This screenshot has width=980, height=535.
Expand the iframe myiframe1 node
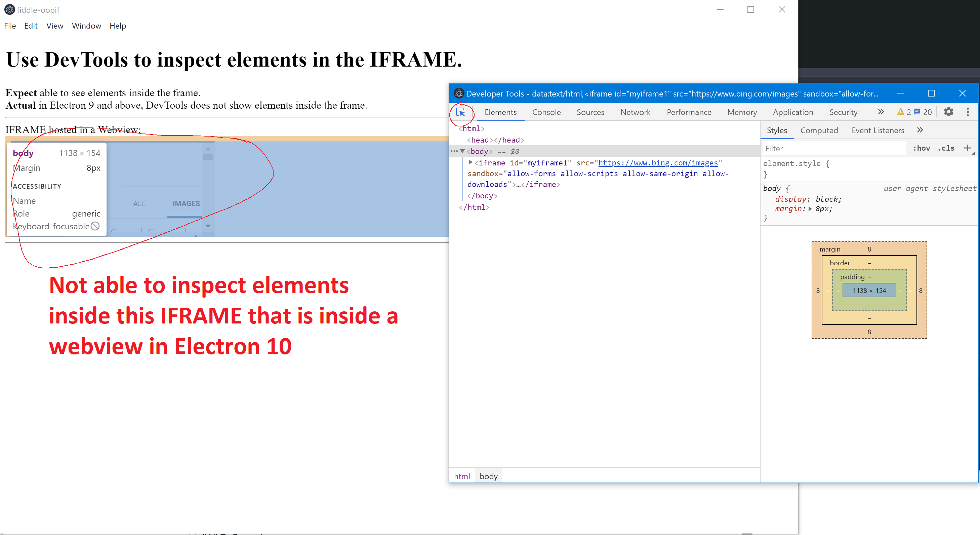pyautogui.click(x=471, y=162)
